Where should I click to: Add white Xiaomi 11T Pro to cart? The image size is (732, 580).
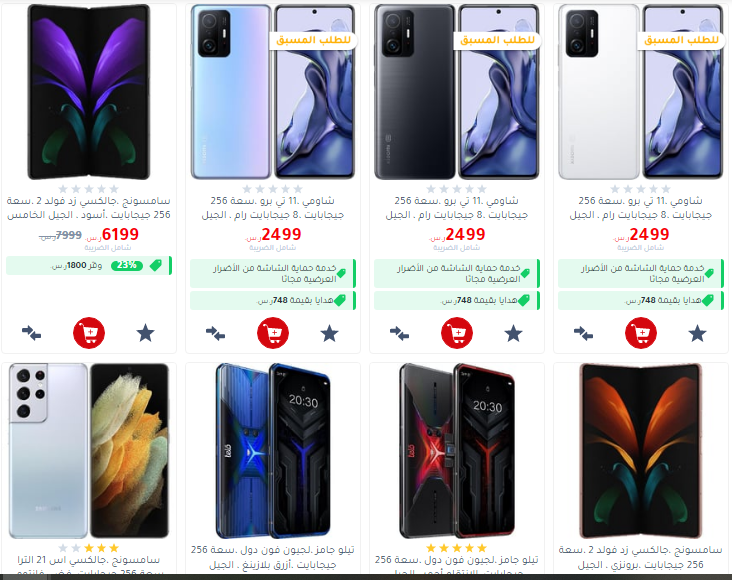pos(640,333)
